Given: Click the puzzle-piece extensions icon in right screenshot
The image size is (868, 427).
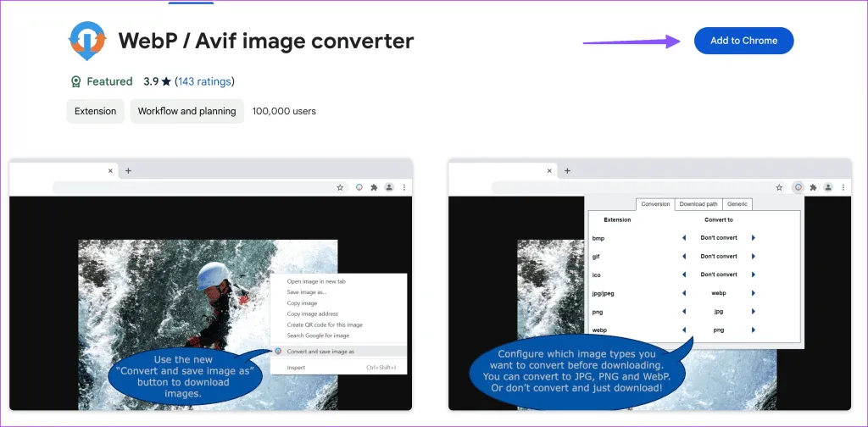Looking at the screenshot, I should (x=813, y=187).
